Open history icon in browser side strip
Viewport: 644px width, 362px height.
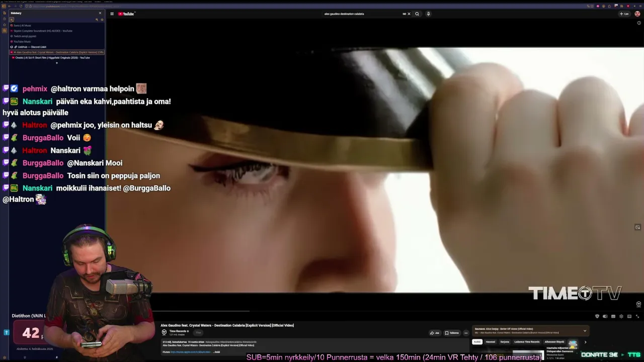coord(4,20)
